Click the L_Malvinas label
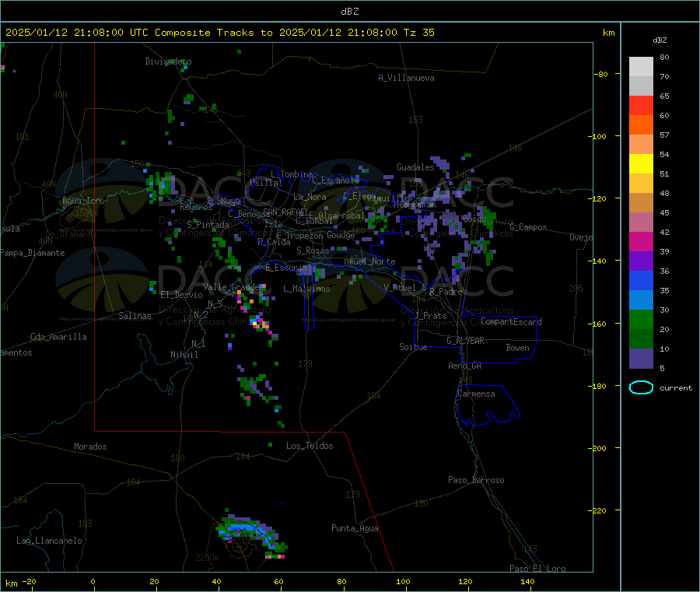Image resolution: width=700 pixels, height=592 pixels. (306, 289)
